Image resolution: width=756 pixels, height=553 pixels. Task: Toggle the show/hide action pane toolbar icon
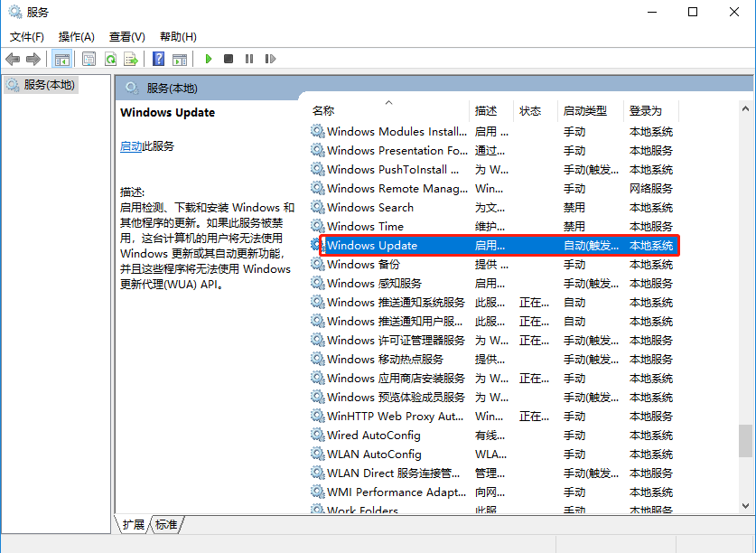pos(180,59)
